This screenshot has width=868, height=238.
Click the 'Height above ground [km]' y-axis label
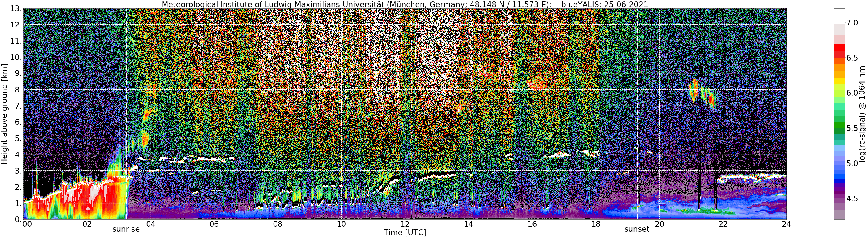(4, 114)
